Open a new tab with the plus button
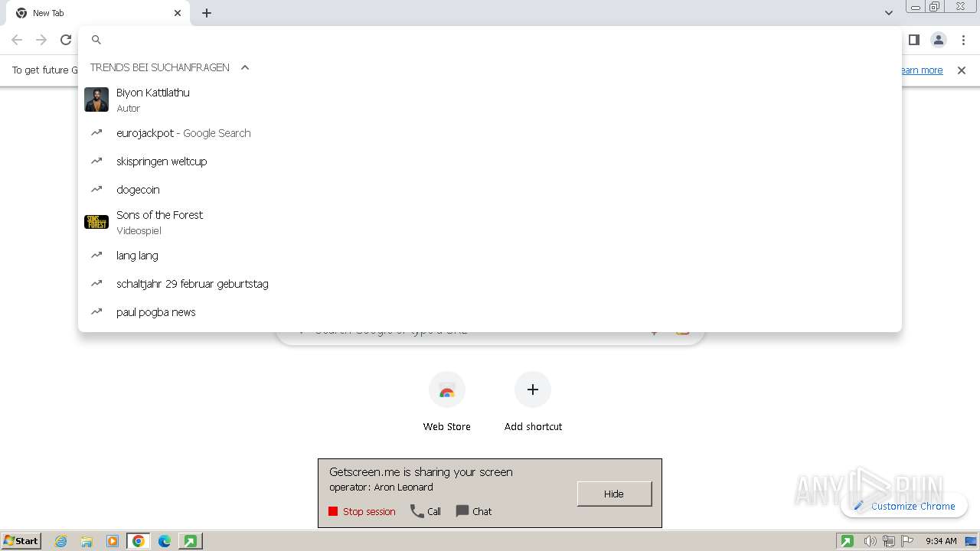The height and width of the screenshot is (551, 980). tap(207, 13)
